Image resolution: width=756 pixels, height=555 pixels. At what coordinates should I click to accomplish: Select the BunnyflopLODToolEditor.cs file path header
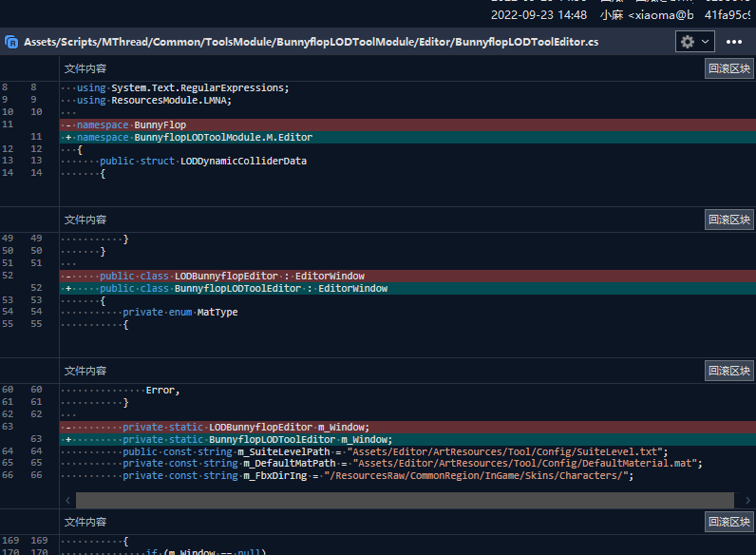311,42
